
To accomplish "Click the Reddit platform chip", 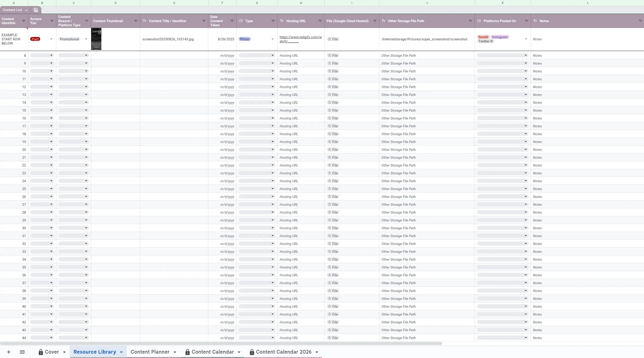I will [x=483, y=37].
